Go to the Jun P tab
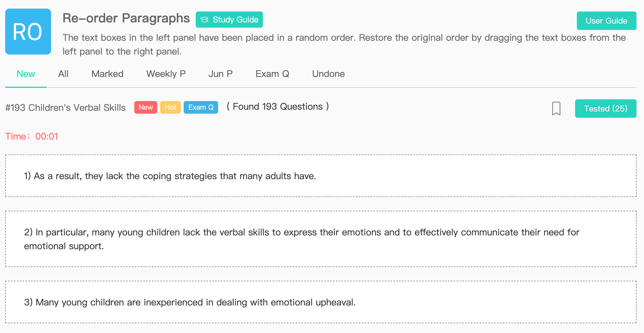The image size is (644, 333). click(220, 74)
